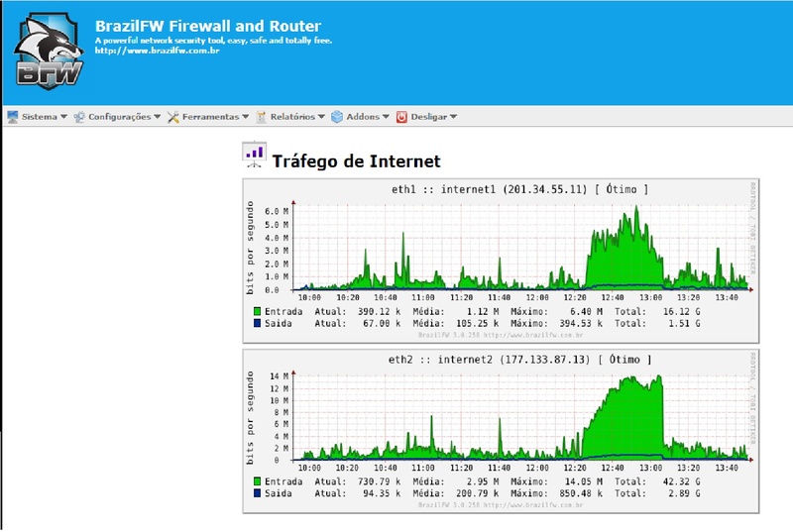Click the green Entrada swatch in eth2 legend
This screenshot has height=532, width=793.
tap(257, 481)
